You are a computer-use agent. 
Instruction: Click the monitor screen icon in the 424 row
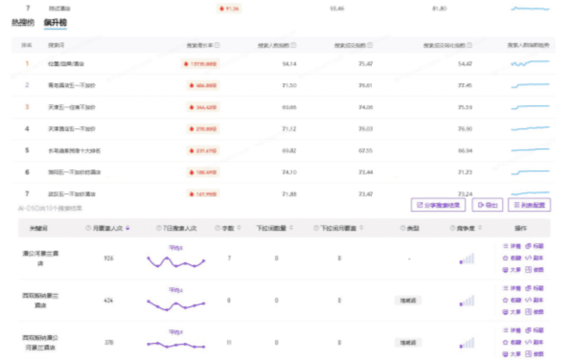coord(505,312)
